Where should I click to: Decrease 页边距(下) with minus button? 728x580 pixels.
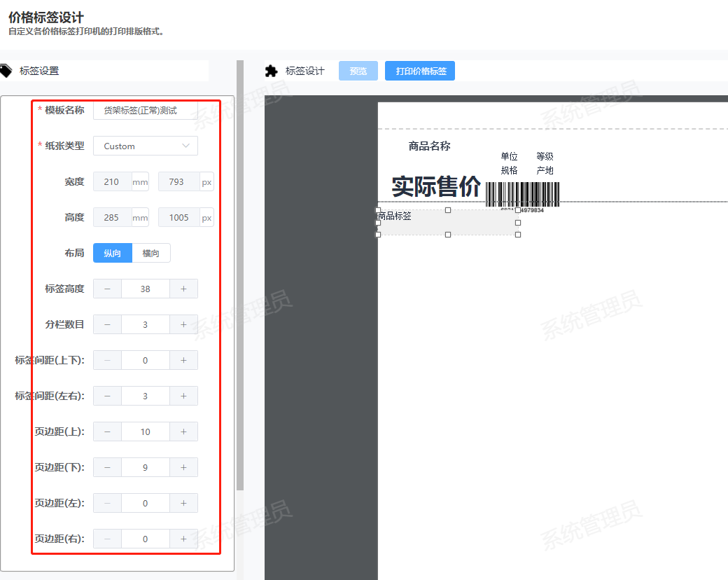point(107,467)
